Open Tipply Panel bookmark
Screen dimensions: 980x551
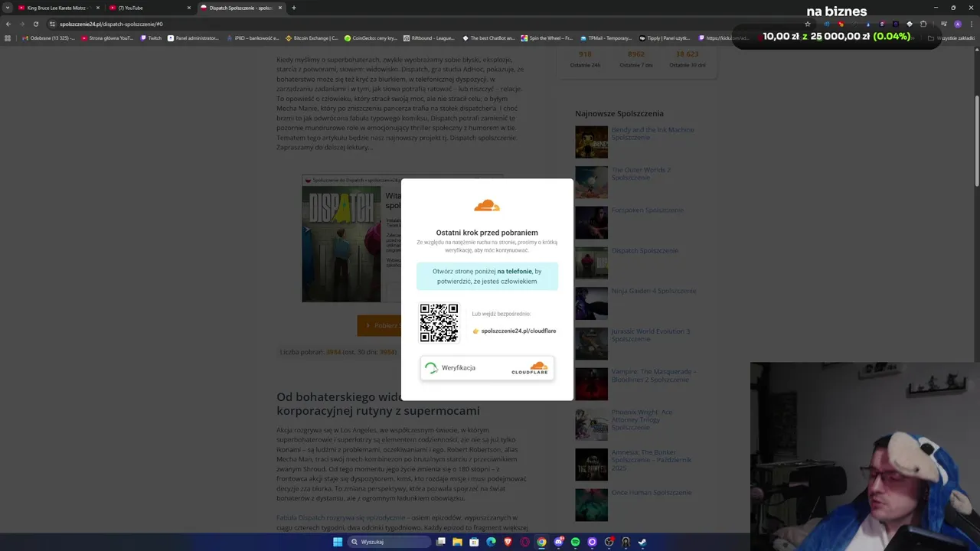click(x=665, y=37)
